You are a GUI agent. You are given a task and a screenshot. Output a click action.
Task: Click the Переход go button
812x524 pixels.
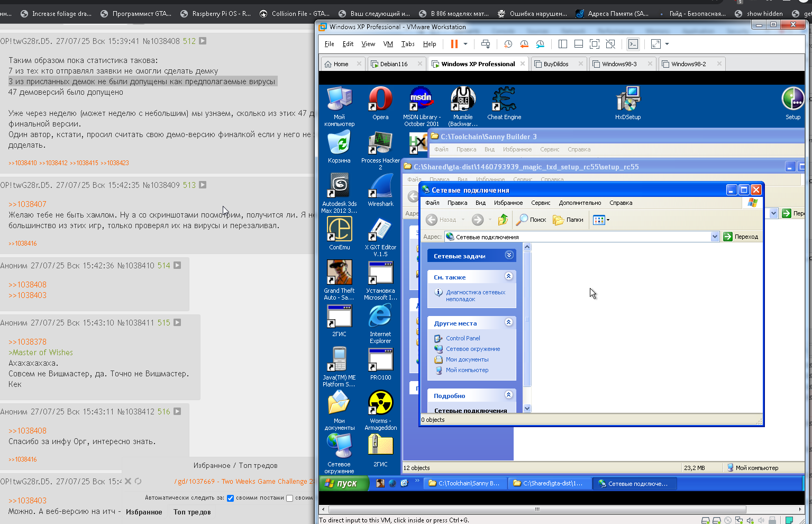[741, 237]
